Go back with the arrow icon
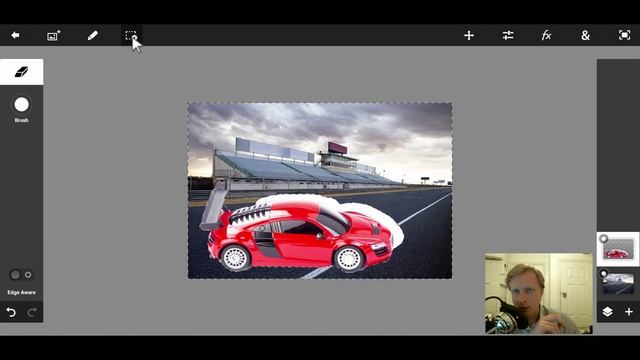 click(15, 36)
